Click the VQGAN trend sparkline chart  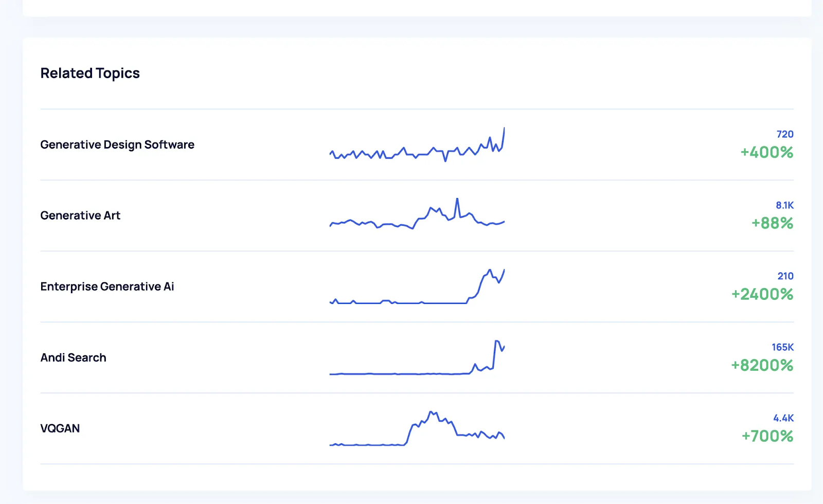(x=417, y=429)
